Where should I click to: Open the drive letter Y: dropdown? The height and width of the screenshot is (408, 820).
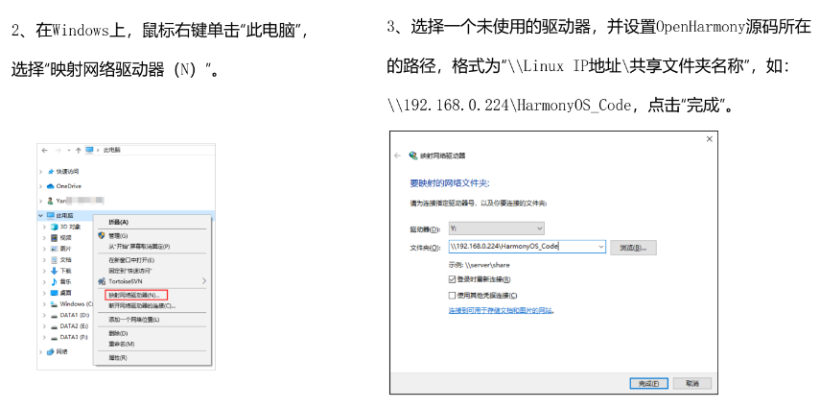click(x=538, y=228)
